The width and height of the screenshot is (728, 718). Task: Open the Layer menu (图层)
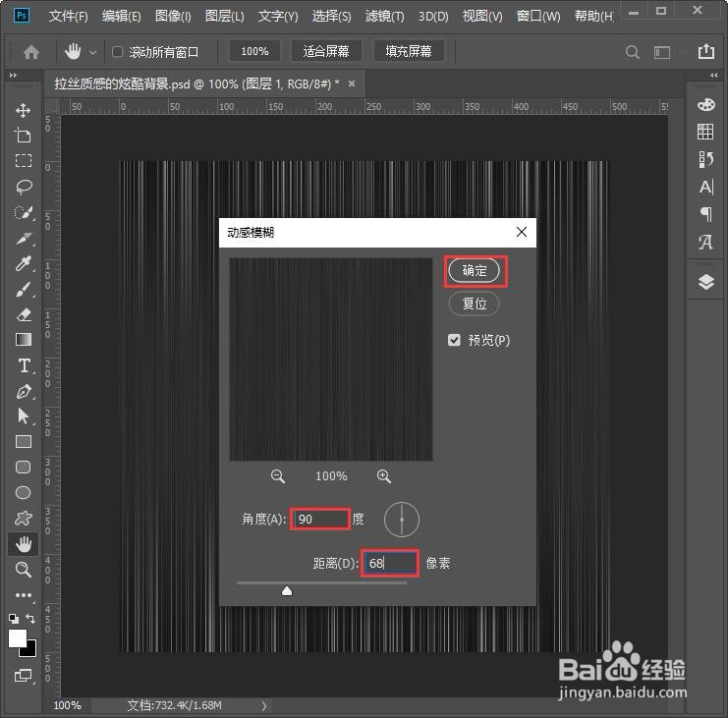pyautogui.click(x=224, y=17)
